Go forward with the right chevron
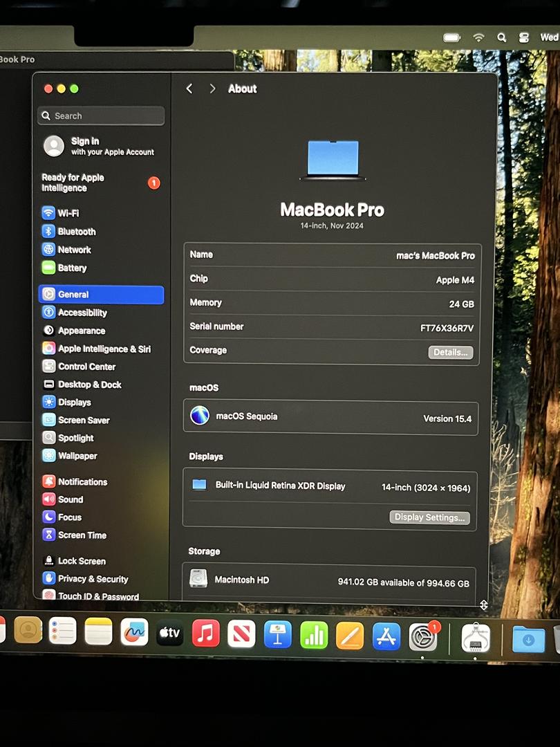Viewport: 560px width, 747px height. [212, 89]
